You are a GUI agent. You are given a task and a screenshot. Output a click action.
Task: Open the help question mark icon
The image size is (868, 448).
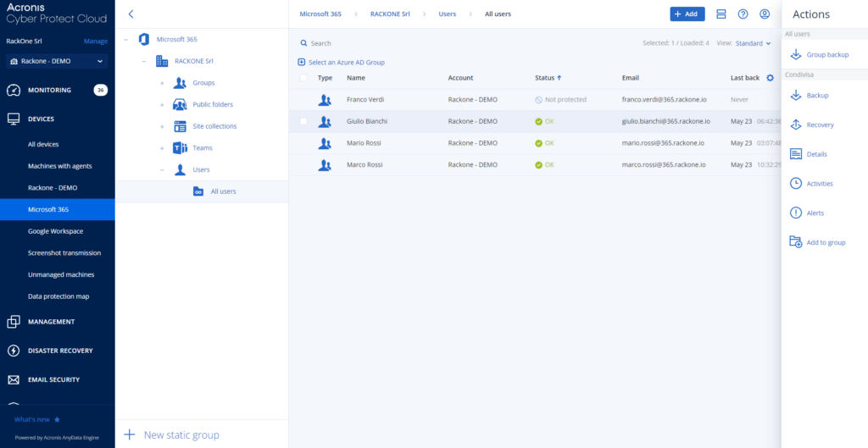pyautogui.click(x=743, y=14)
